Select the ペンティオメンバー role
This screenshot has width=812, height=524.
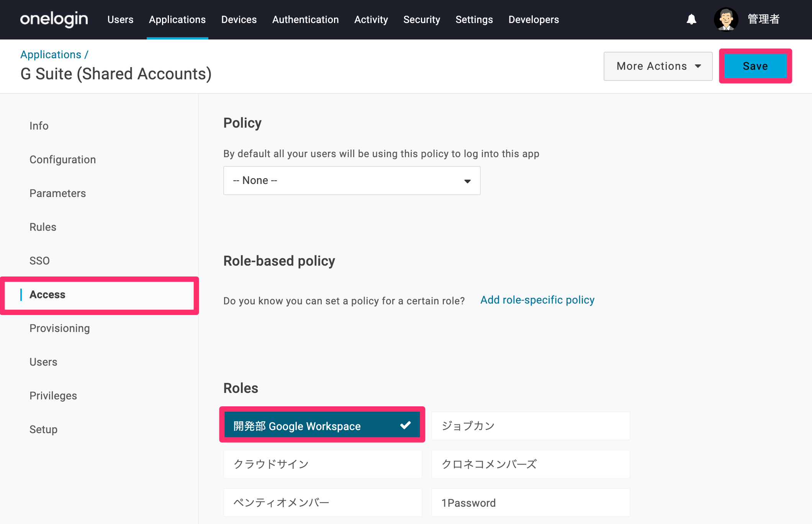323,503
